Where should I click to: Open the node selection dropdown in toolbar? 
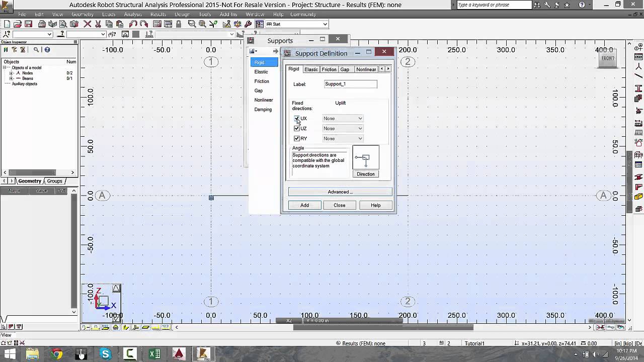coord(32,34)
